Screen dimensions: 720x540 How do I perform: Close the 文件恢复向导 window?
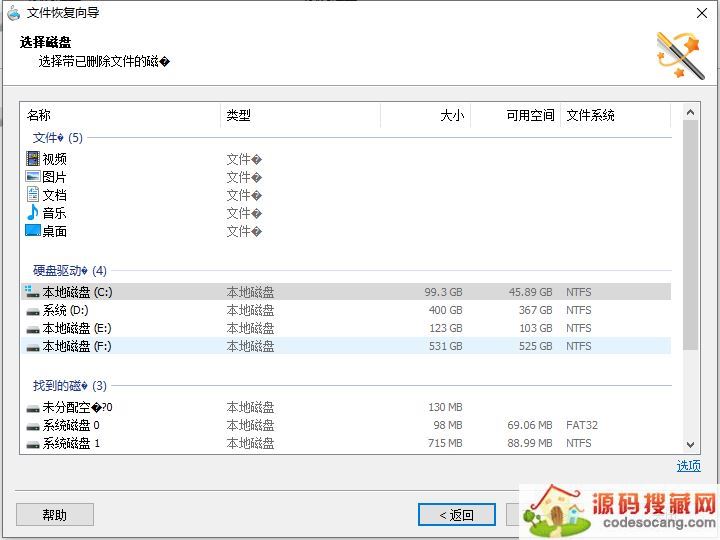coord(701,13)
